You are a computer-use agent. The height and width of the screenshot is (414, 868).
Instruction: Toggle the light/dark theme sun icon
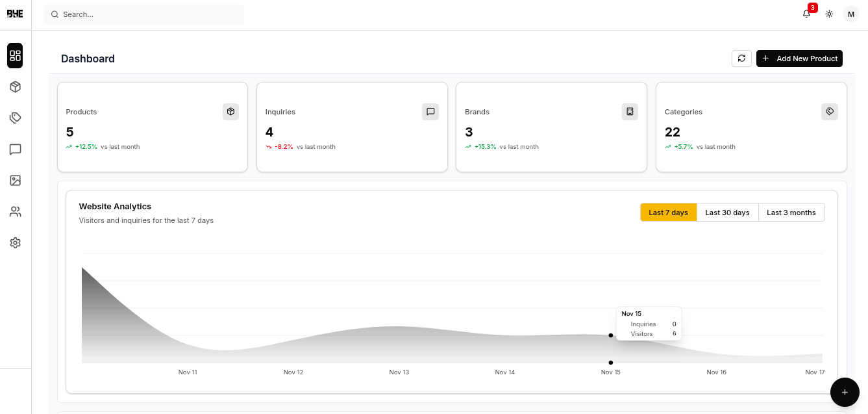pyautogui.click(x=829, y=14)
